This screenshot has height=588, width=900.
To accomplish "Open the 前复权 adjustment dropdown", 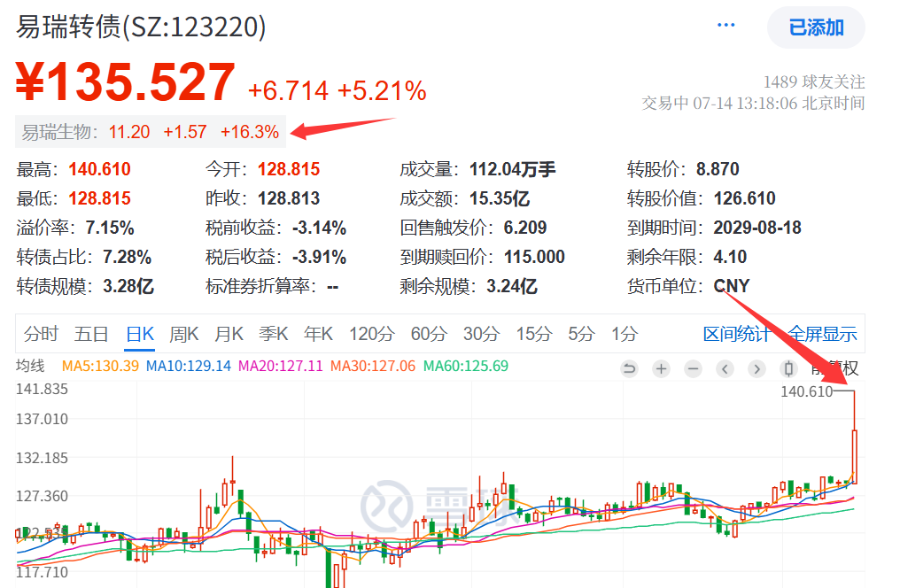I will (x=834, y=369).
